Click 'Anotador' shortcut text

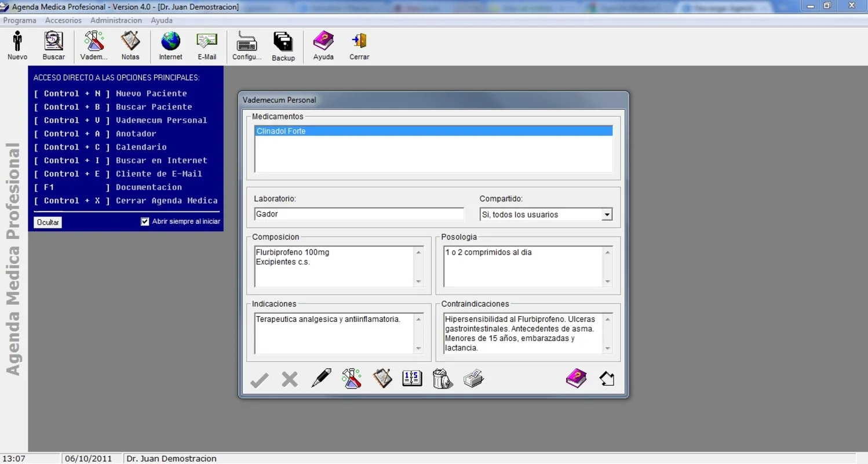pyautogui.click(x=136, y=133)
